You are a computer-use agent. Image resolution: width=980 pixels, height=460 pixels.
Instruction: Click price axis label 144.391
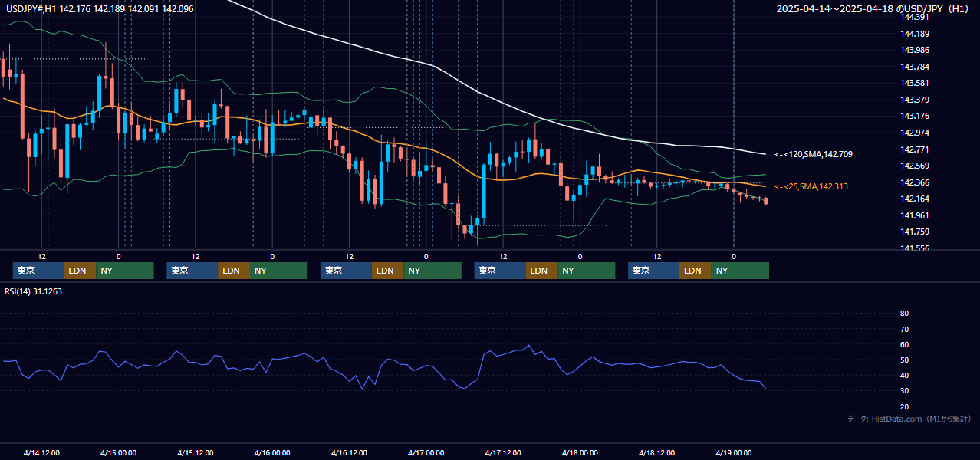coord(915,17)
